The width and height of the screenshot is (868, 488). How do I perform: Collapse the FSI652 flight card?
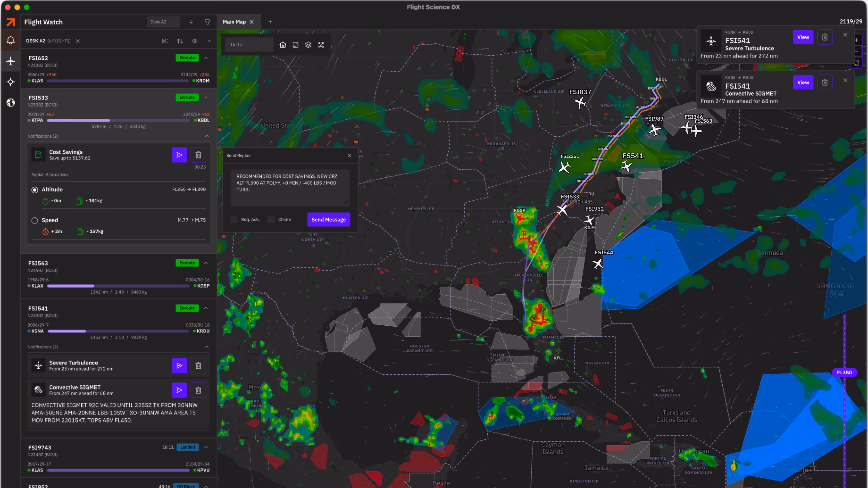tap(206, 58)
